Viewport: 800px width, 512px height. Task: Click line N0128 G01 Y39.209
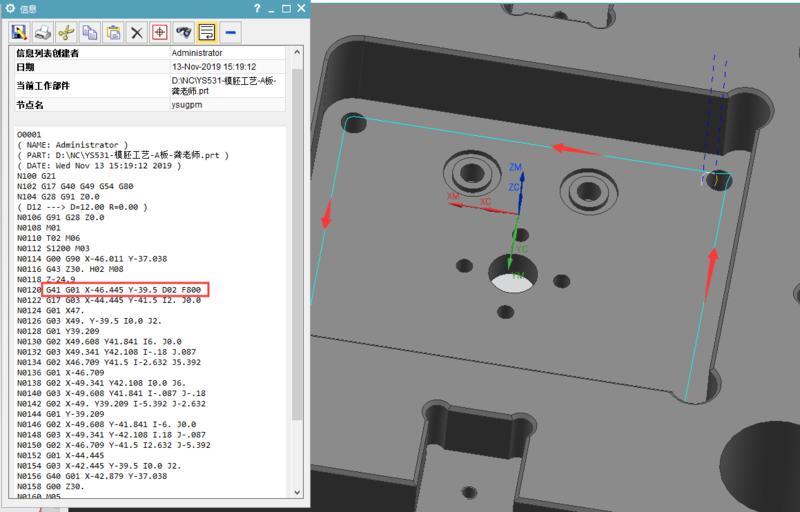[58, 331]
